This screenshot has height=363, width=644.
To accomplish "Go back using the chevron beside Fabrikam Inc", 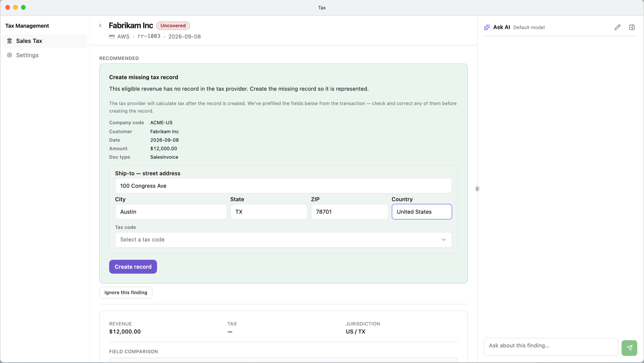I will coord(100,25).
